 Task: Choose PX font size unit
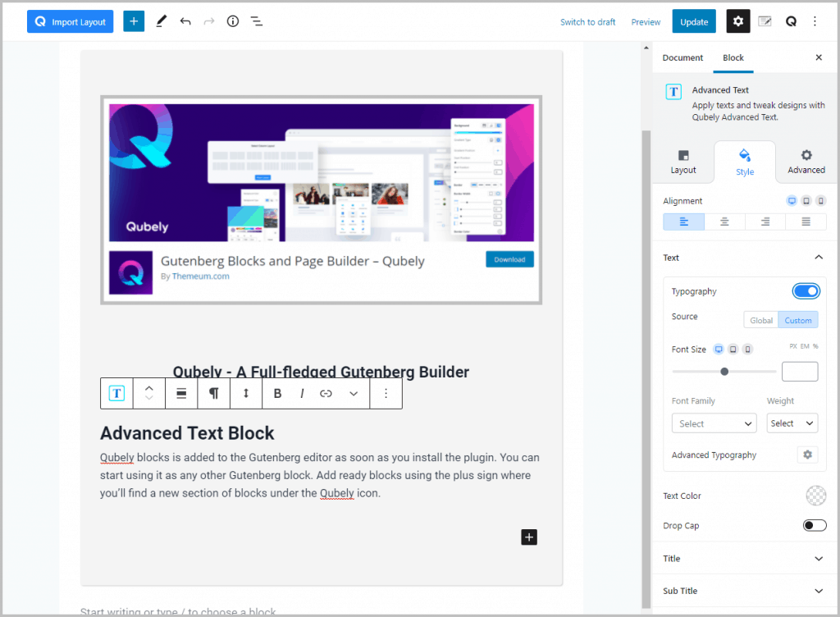pyautogui.click(x=793, y=346)
